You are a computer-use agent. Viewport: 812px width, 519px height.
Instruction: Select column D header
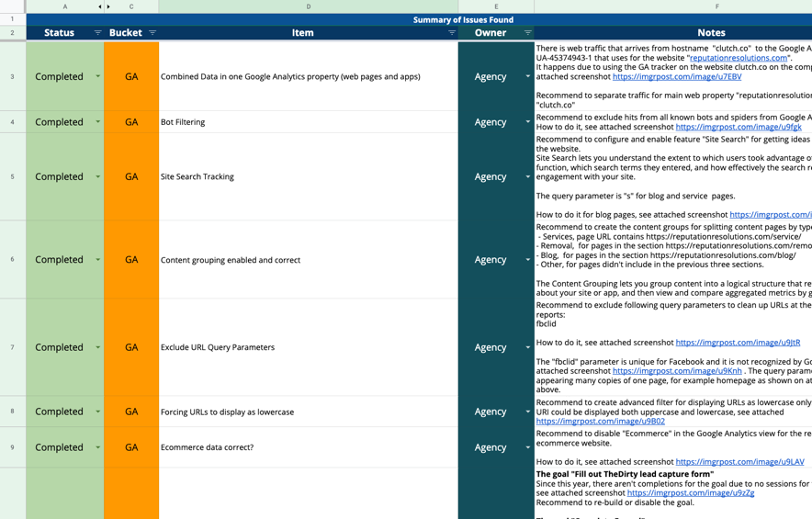pyautogui.click(x=308, y=6)
